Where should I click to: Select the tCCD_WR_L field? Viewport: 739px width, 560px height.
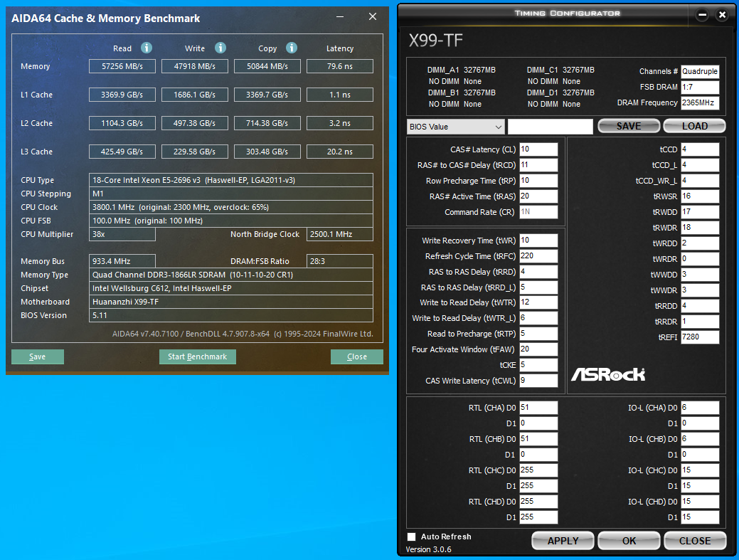(x=701, y=181)
